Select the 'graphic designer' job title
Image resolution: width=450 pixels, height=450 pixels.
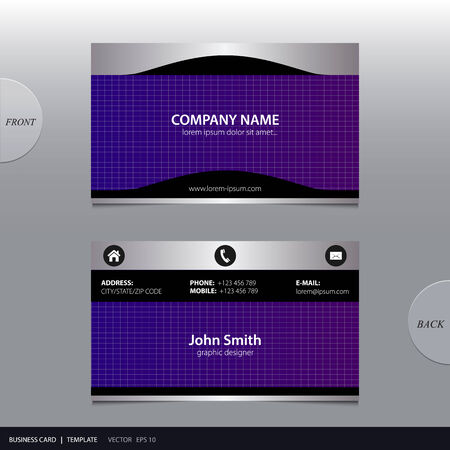225,353
